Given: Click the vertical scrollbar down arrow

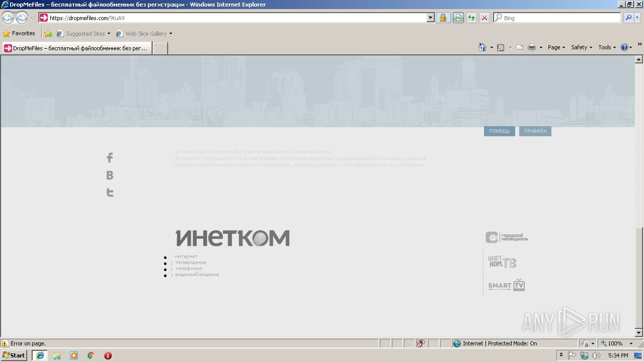Looking at the screenshot, I should pyautogui.click(x=639, y=332).
